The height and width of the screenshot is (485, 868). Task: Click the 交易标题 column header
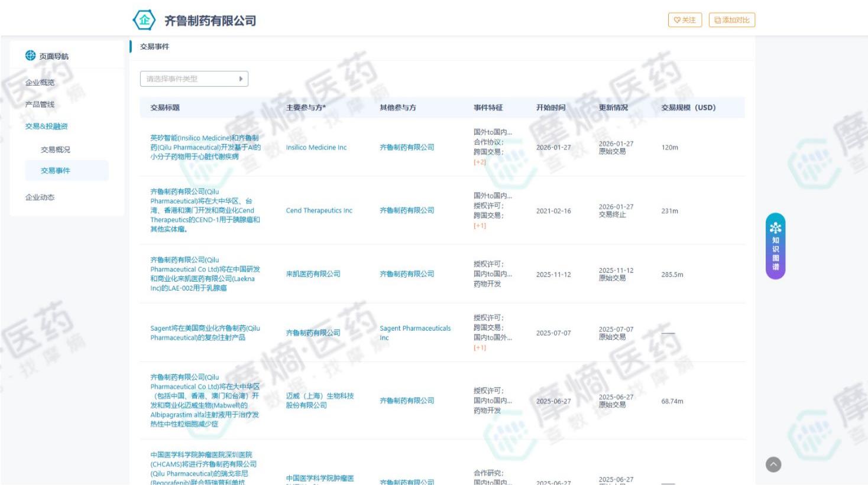click(x=165, y=108)
